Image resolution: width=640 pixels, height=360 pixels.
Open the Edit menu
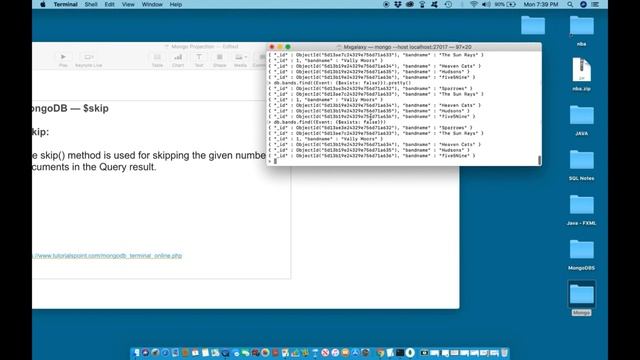(109, 4)
